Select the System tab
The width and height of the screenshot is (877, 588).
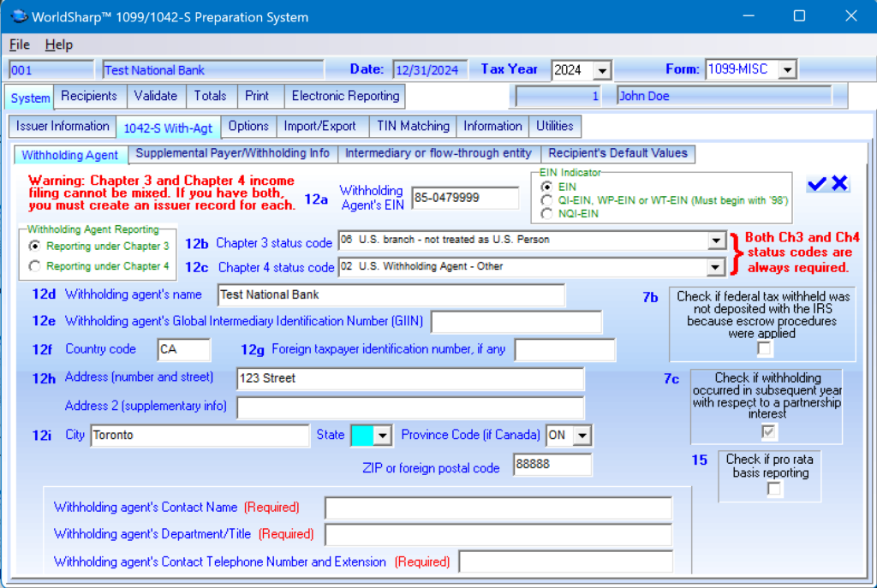tap(30, 98)
